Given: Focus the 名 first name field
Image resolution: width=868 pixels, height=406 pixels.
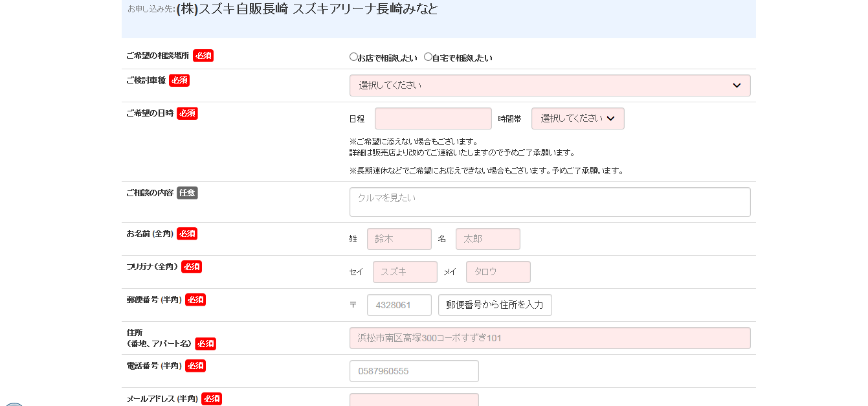Looking at the screenshot, I should (488, 239).
